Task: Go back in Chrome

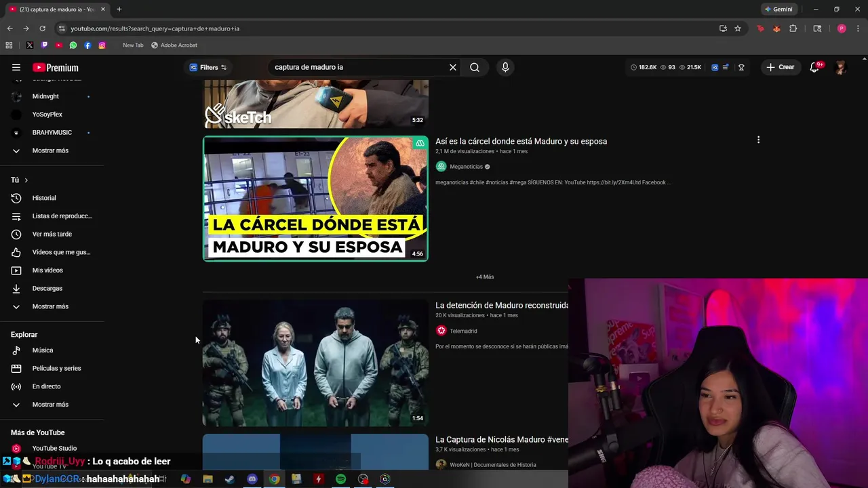Action: click(x=9, y=28)
